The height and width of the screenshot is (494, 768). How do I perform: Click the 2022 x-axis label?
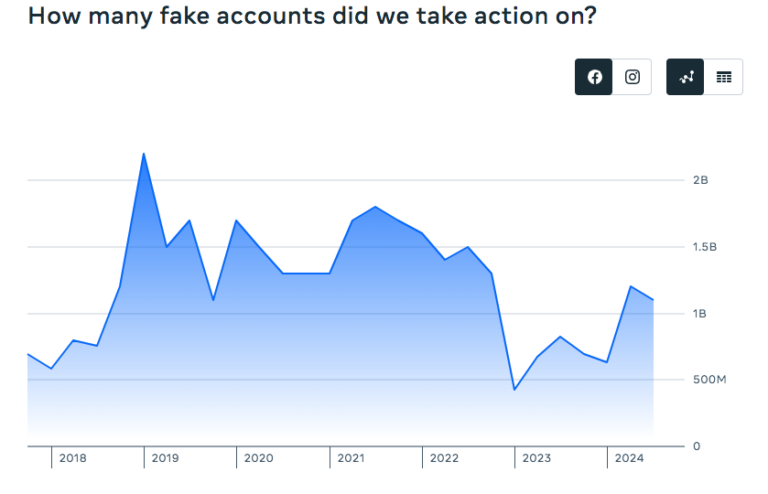coord(444,458)
